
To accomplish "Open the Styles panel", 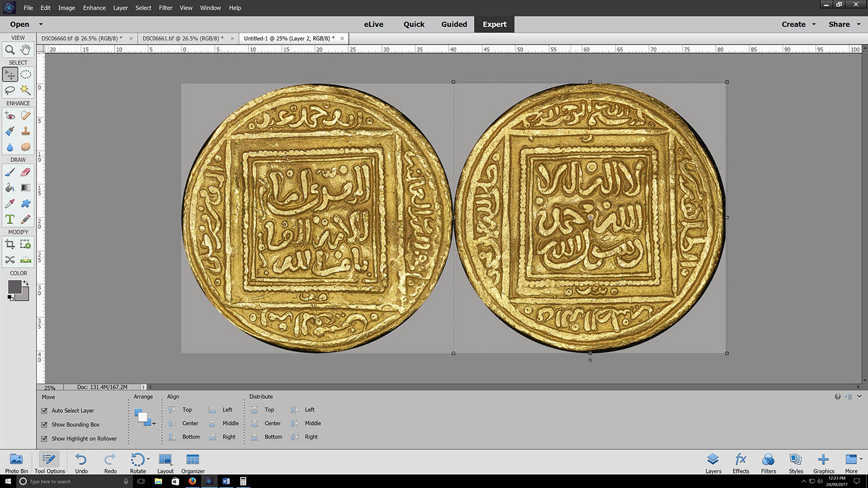I will [x=796, y=463].
